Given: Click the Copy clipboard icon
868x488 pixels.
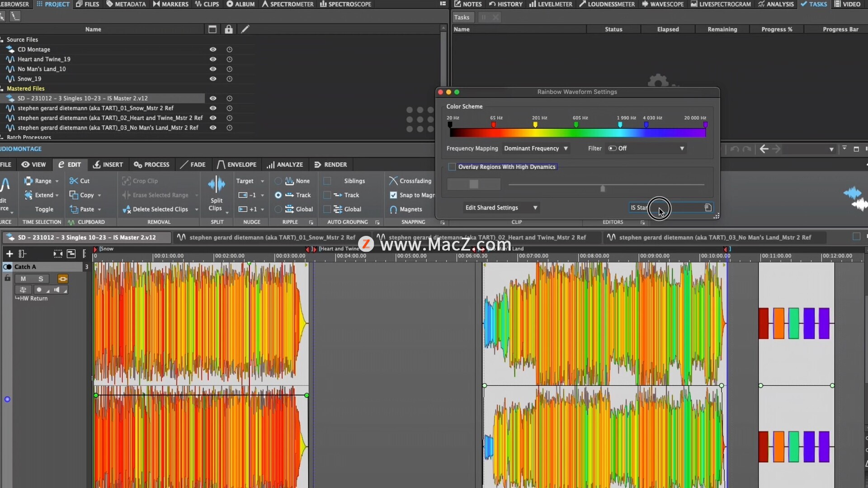Looking at the screenshot, I should coord(73,195).
